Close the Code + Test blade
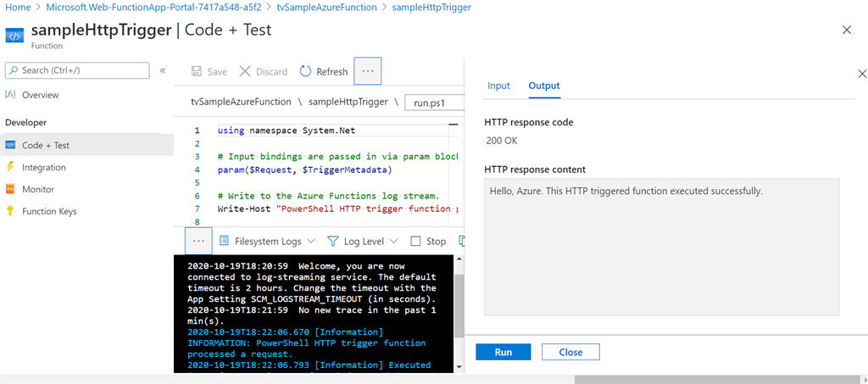This screenshot has height=384, width=868. pos(847,31)
